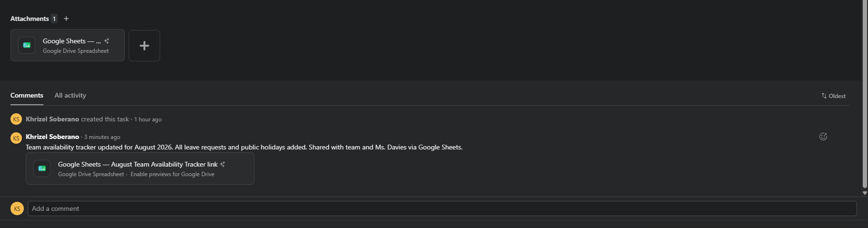Switch to the Comments tab
Screen dimensions: 868x228
pyautogui.click(x=27, y=95)
